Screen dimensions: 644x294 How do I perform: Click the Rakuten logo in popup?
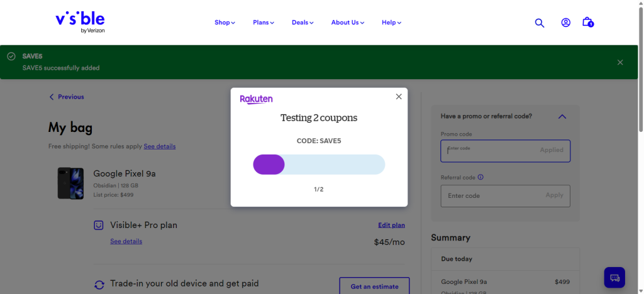tap(257, 99)
